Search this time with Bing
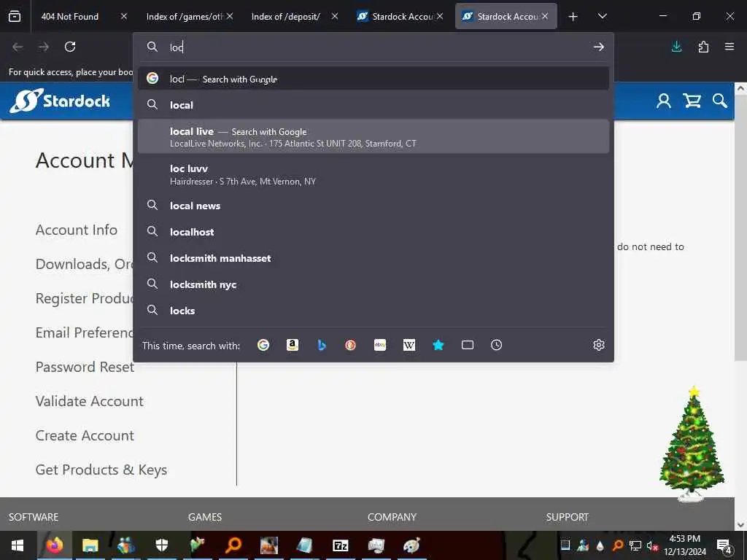Viewport: 747px width, 560px height. (x=322, y=345)
